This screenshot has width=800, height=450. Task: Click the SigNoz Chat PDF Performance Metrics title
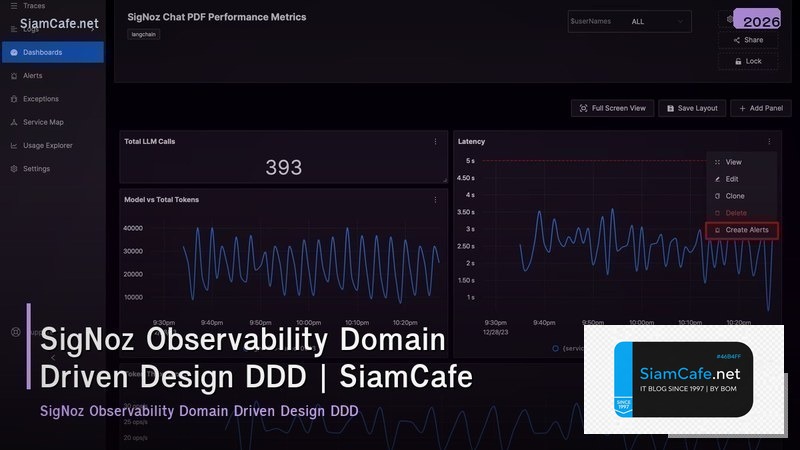coord(217,17)
